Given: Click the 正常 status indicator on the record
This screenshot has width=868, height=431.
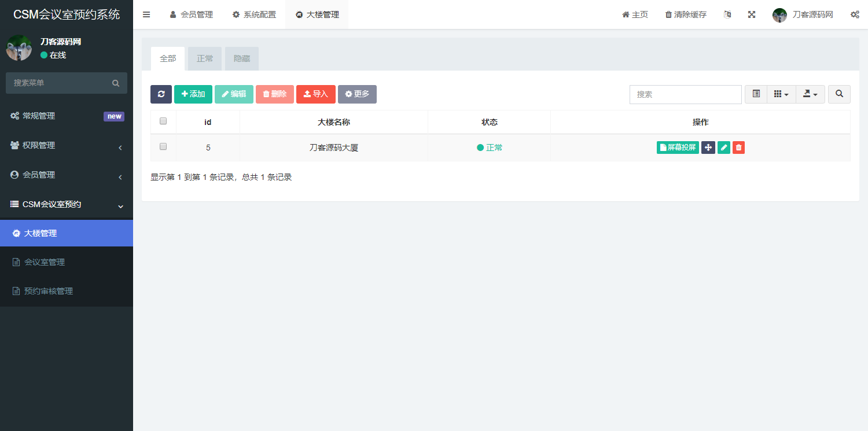Looking at the screenshot, I should click(490, 148).
